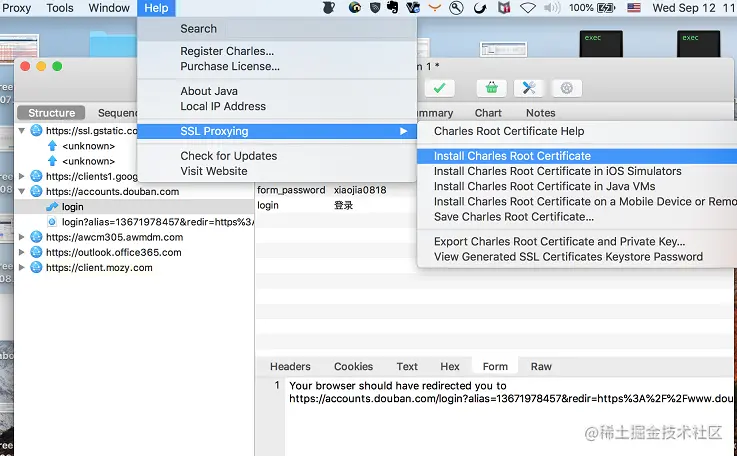Switch to the Notes tab
The height and width of the screenshot is (456, 737).
tap(541, 113)
